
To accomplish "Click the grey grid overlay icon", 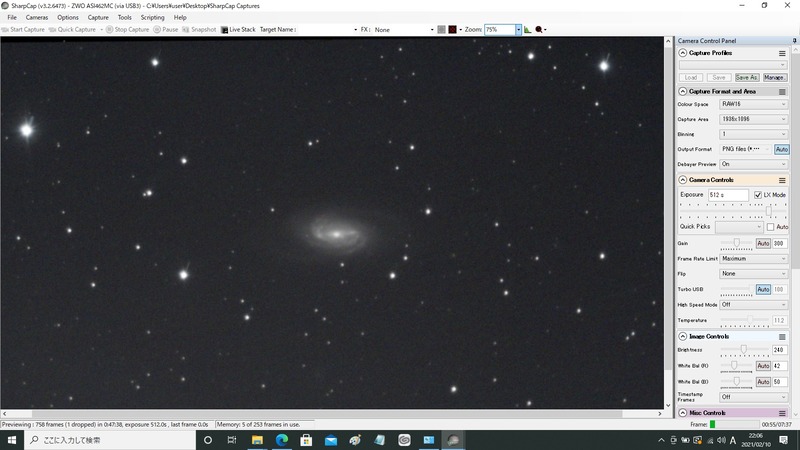I will tap(441, 30).
